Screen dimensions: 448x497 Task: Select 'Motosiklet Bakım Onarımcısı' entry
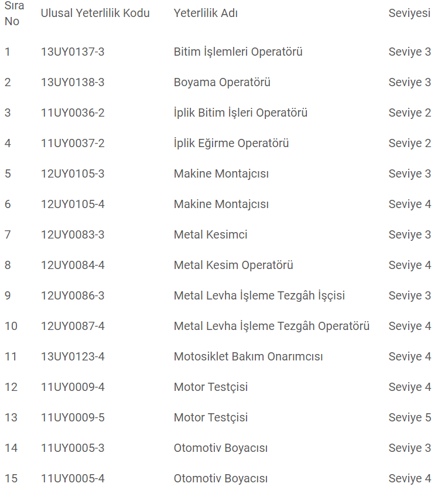(x=248, y=356)
